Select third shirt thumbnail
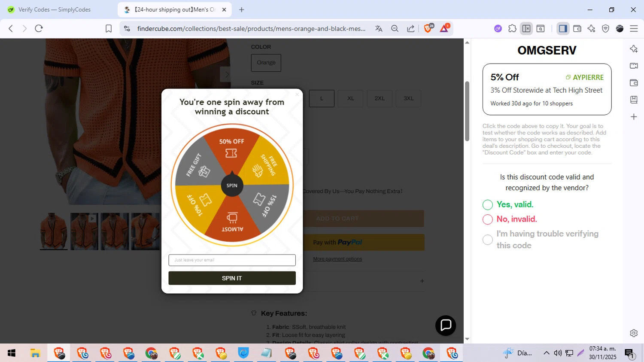Viewport: 644px width, 362px height. [115, 231]
